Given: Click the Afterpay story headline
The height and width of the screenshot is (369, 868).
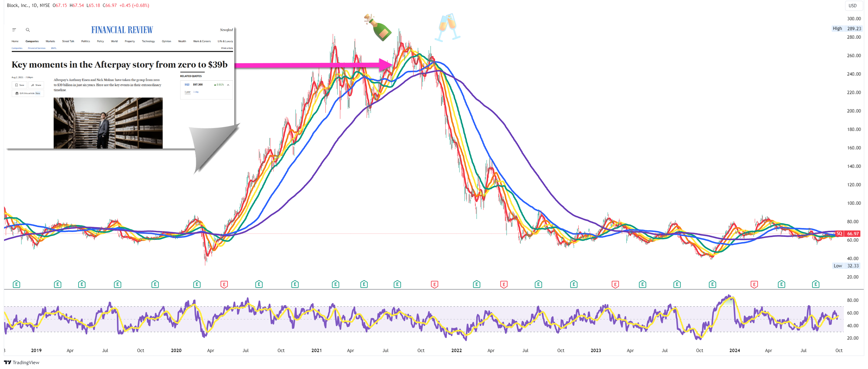Looking at the screenshot, I should (x=120, y=65).
